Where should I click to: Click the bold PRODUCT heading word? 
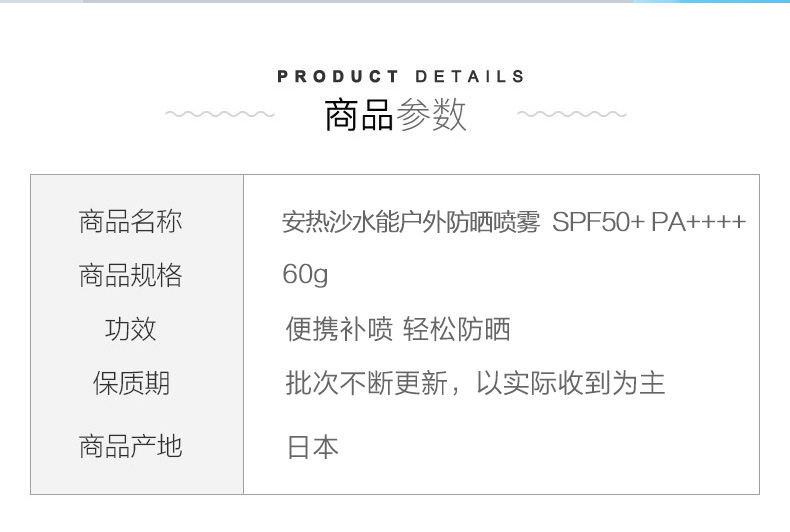(338, 76)
